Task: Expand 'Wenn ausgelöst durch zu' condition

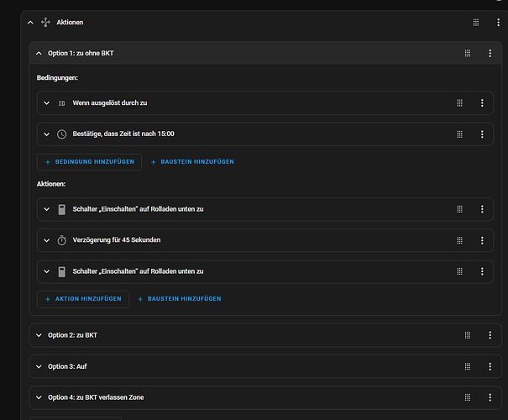Action: click(x=47, y=103)
